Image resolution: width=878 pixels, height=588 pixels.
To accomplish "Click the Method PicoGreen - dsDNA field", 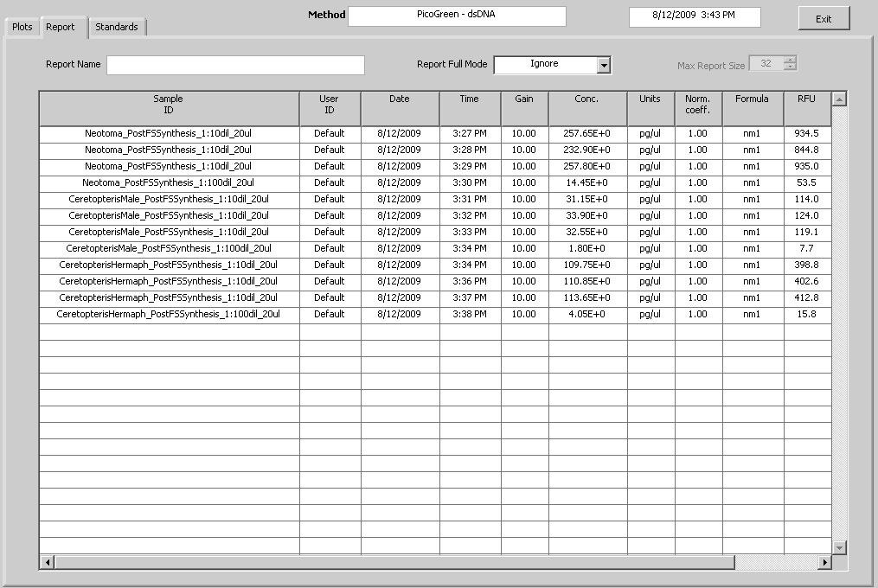I will pos(457,16).
